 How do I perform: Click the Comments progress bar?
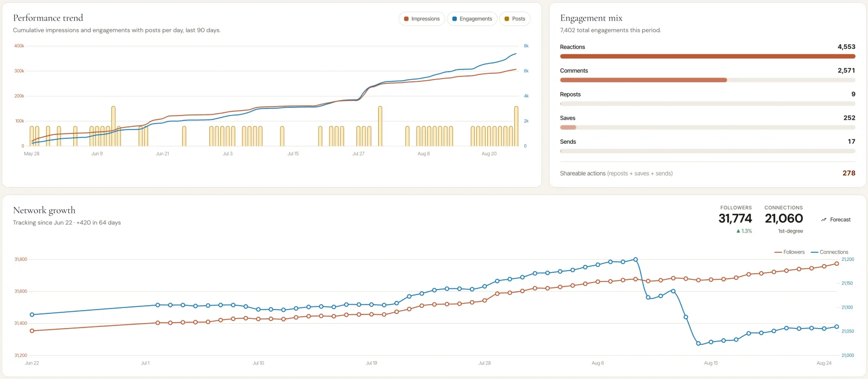707,80
